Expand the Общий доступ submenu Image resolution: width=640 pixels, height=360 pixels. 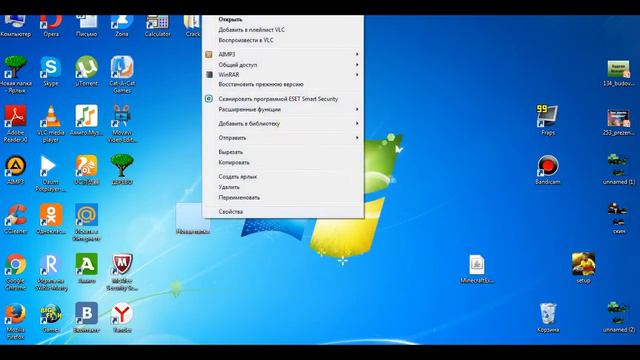pyautogui.click(x=282, y=64)
